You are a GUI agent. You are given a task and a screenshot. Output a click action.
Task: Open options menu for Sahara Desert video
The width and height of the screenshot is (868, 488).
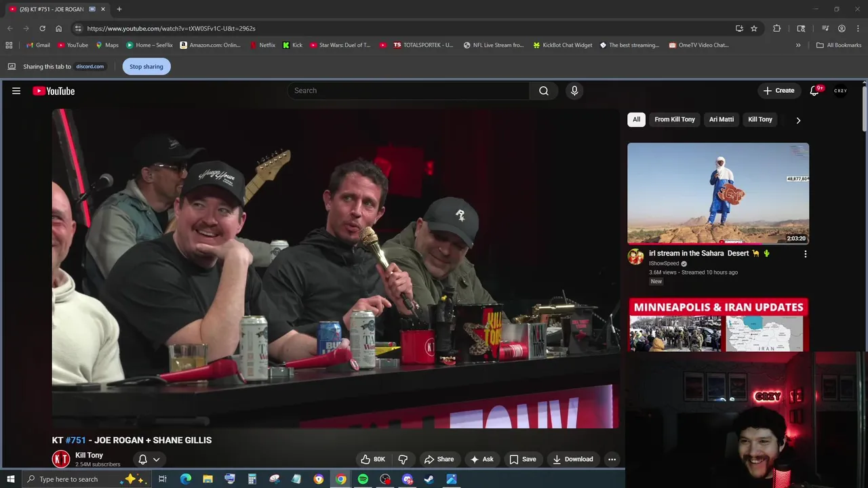[805, 254]
